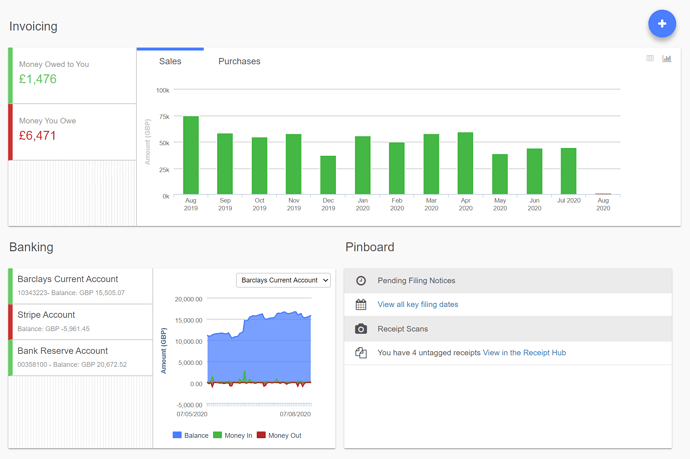Click the calendar icon for filing dates
Screen dimensions: 690x459
tap(361, 304)
